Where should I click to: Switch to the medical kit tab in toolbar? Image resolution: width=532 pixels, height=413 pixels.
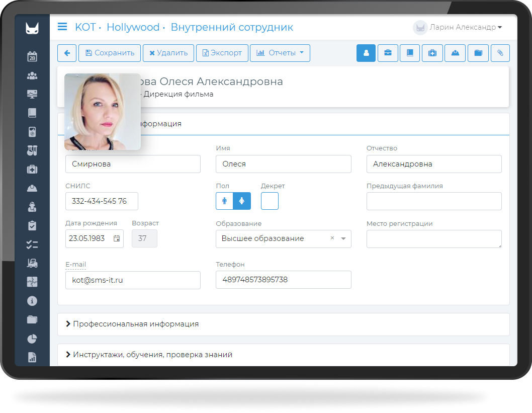pos(432,53)
